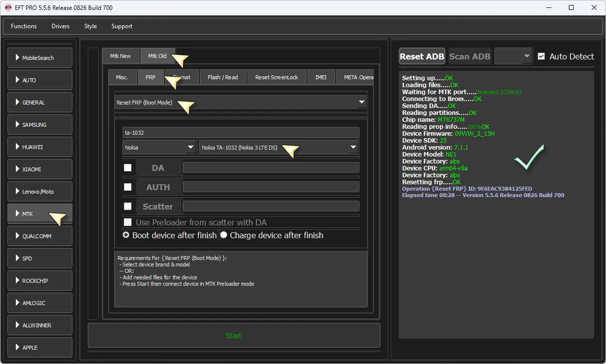Click the ta-1032 model search field
This screenshot has height=364, width=606.
click(x=241, y=133)
